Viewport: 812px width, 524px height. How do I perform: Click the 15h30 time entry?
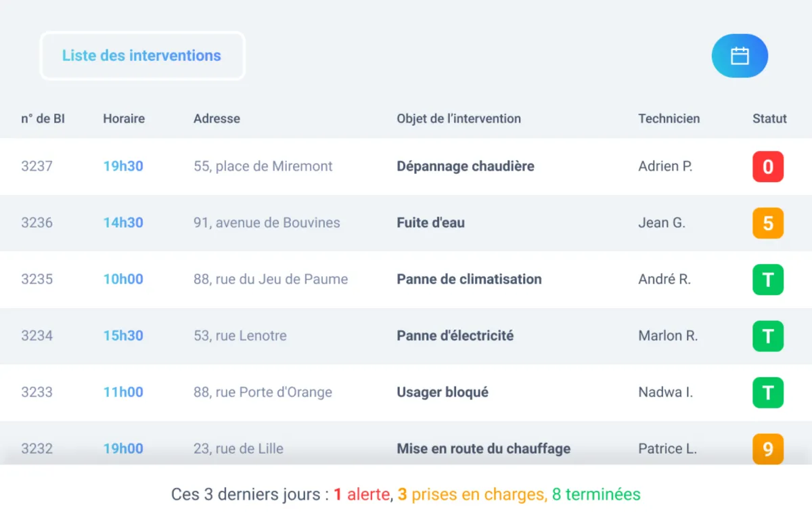click(123, 336)
